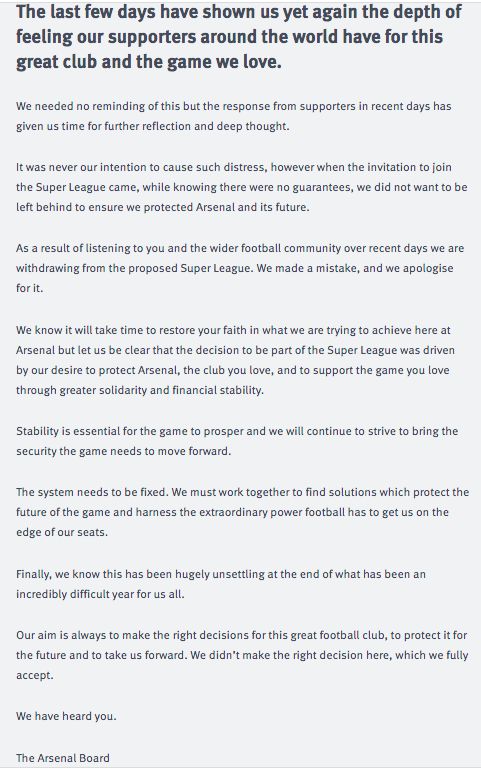This screenshot has width=481, height=769.
Task: Click the line "for it." ending the apology paragraph
Action: point(29,288)
